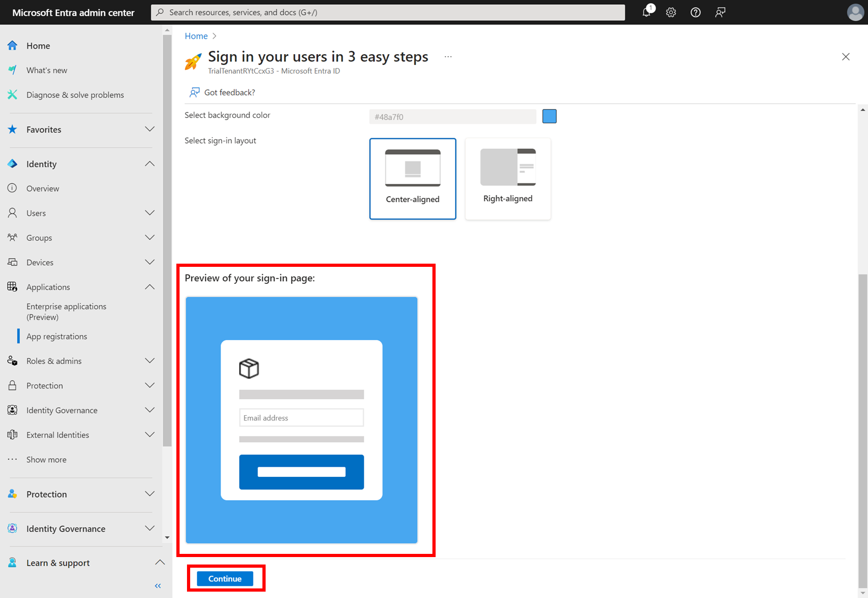Click the Got feedback? link

coord(223,92)
